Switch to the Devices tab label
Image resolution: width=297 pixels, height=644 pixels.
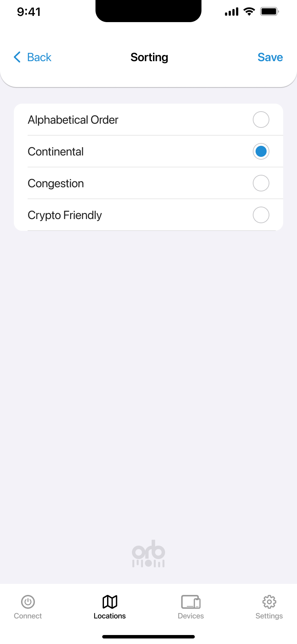(191, 616)
